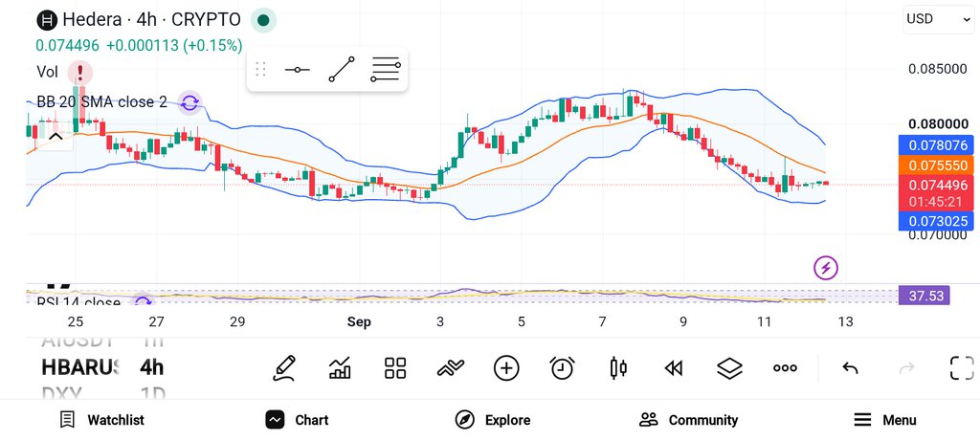The width and height of the screenshot is (980, 441).
Task: Create alert with alarm clock icon
Action: (563, 368)
